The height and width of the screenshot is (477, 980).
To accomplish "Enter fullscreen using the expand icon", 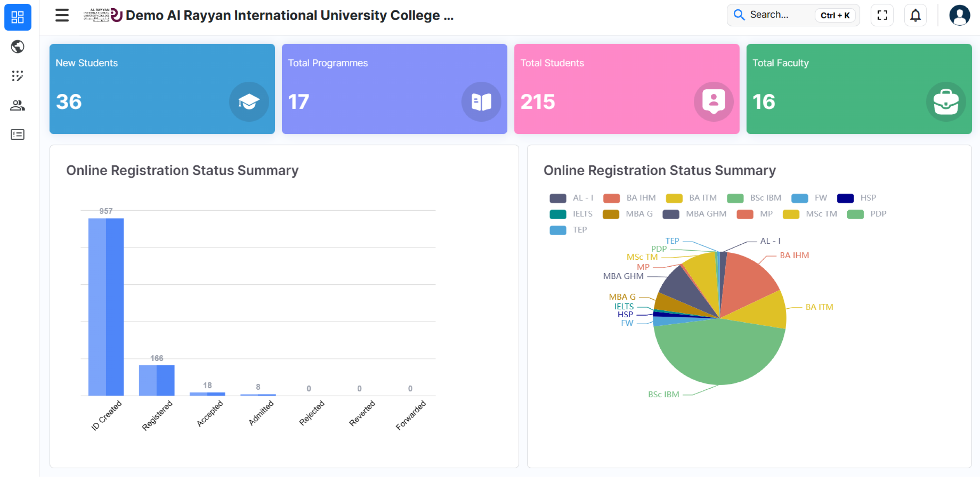I will pyautogui.click(x=882, y=16).
